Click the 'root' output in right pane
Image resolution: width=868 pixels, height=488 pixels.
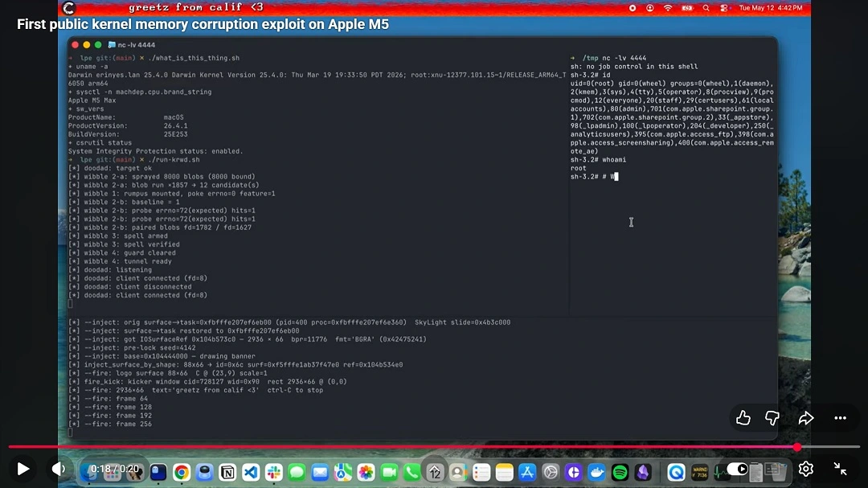579,168
